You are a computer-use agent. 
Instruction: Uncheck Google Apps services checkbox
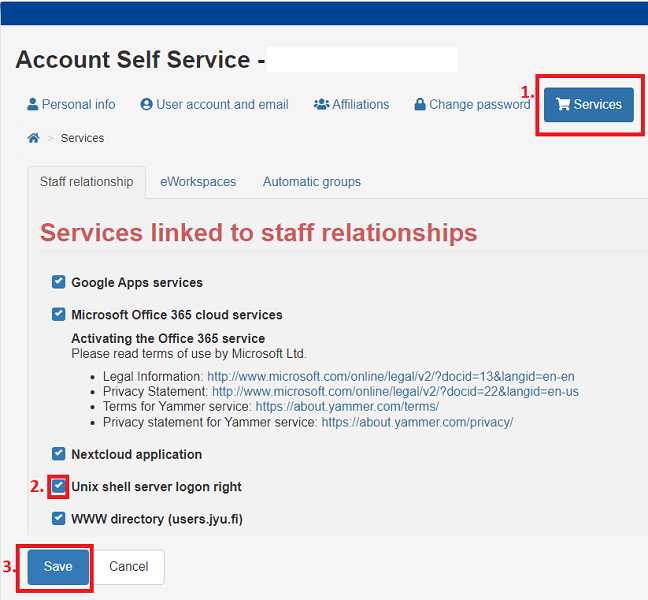coord(59,282)
